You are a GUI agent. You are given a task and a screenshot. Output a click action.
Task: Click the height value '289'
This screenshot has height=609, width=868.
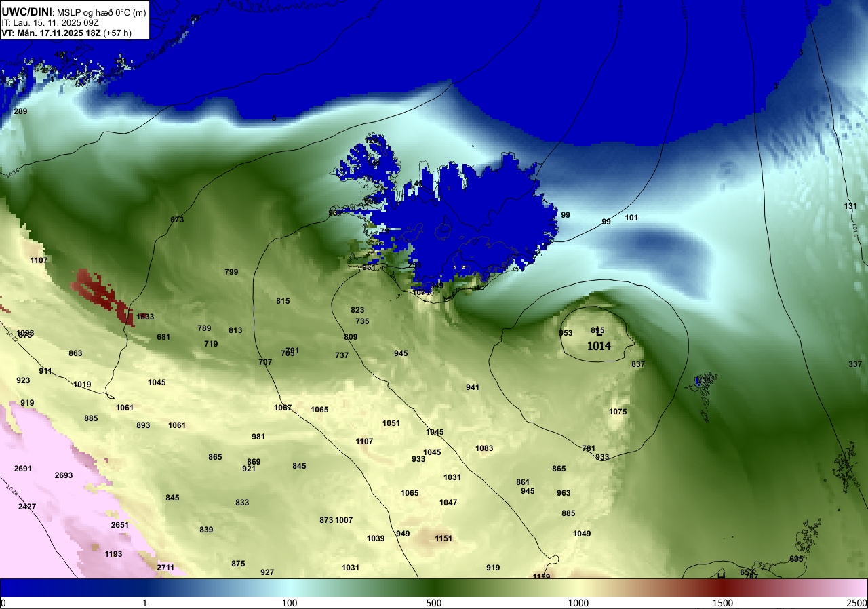click(x=20, y=111)
